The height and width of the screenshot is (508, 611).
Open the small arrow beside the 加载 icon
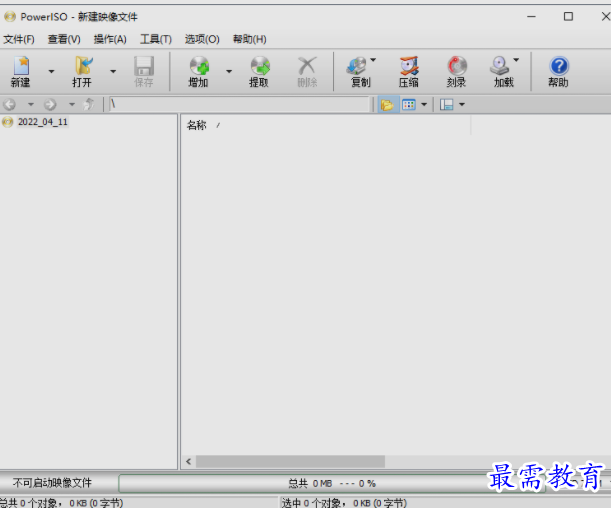pyautogui.click(x=516, y=60)
